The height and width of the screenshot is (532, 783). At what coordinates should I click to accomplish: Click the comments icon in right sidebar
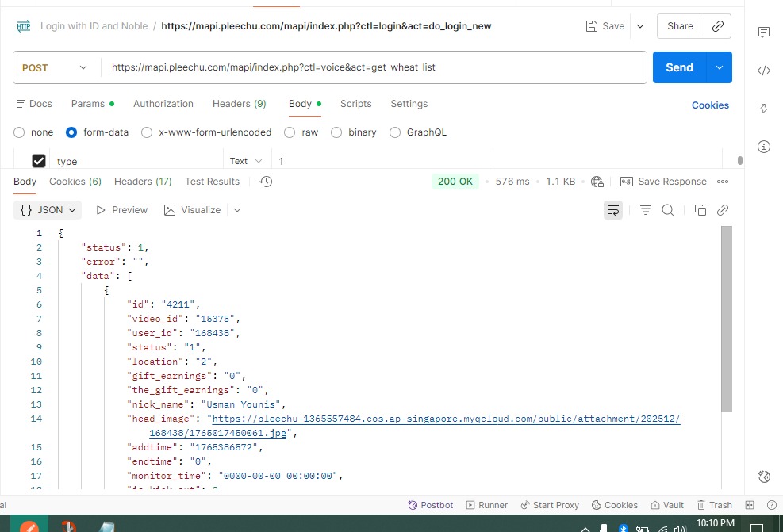point(764,33)
